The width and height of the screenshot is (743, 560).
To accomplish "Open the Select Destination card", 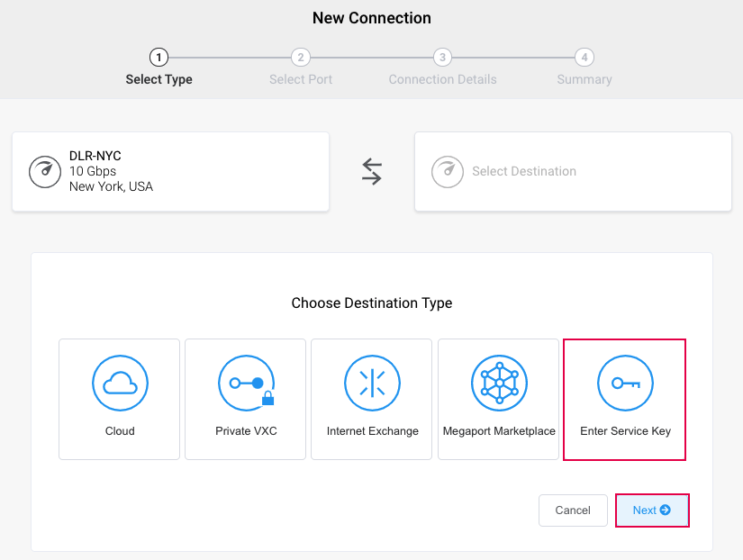I will point(573,171).
